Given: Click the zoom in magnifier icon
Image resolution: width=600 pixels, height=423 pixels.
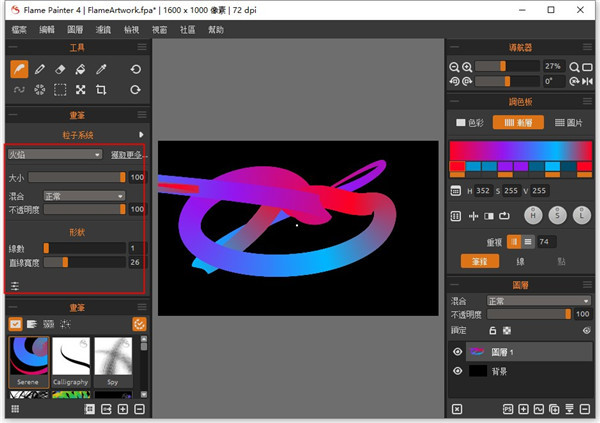Looking at the screenshot, I should tap(467, 66).
